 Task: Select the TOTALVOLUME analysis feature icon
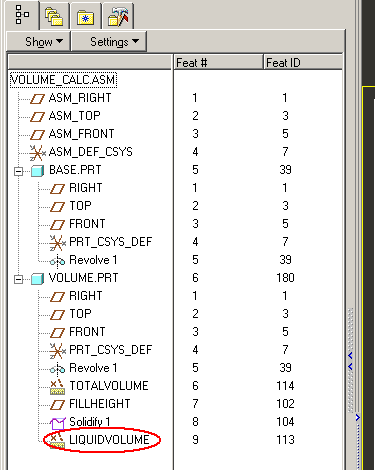57,387
